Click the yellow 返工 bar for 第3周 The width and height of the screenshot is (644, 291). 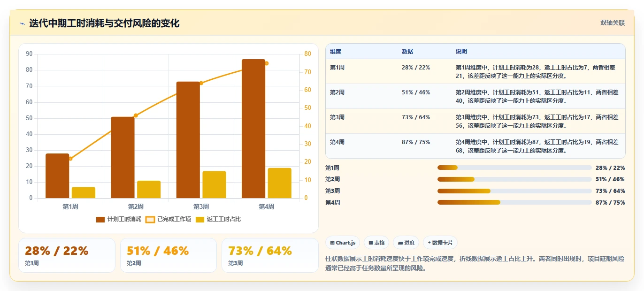pyautogui.click(x=214, y=184)
